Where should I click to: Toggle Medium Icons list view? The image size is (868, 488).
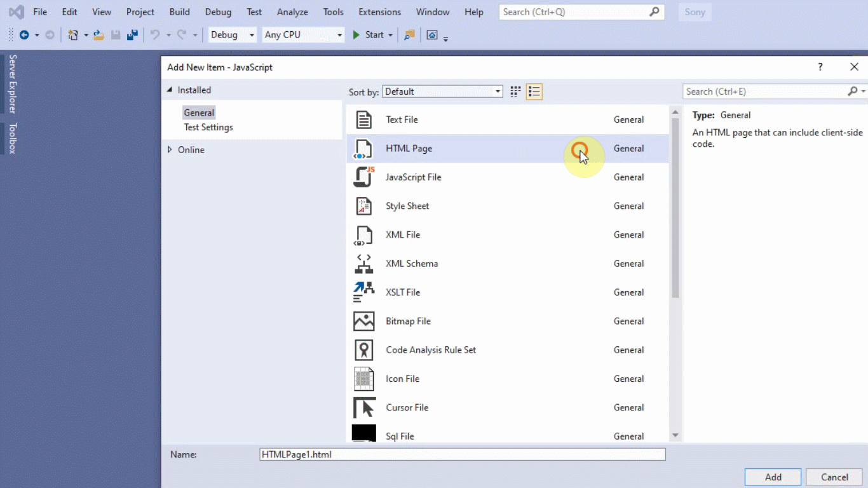tap(534, 91)
